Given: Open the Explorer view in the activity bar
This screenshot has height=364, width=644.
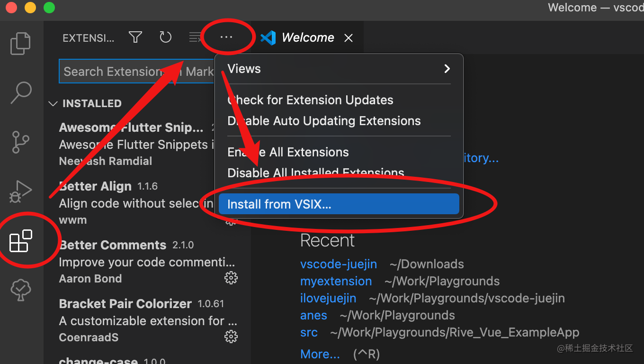Looking at the screenshot, I should [x=20, y=43].
